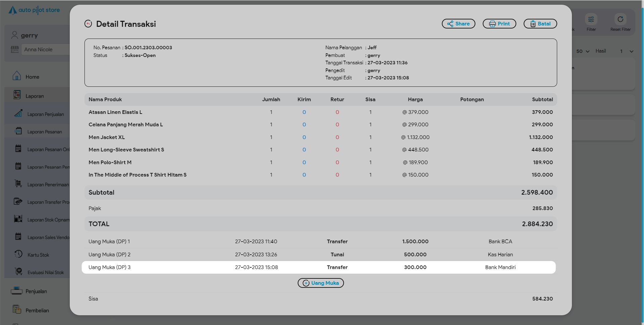Viewport: 644px width, 325px height.
Task: Click the Reset Filter icon
Action: [x=620, y=19]
